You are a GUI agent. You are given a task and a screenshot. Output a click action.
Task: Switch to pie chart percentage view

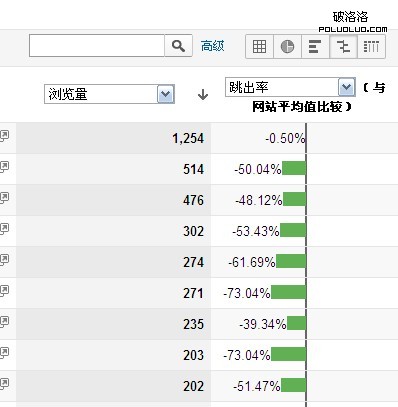pos(287,46)
